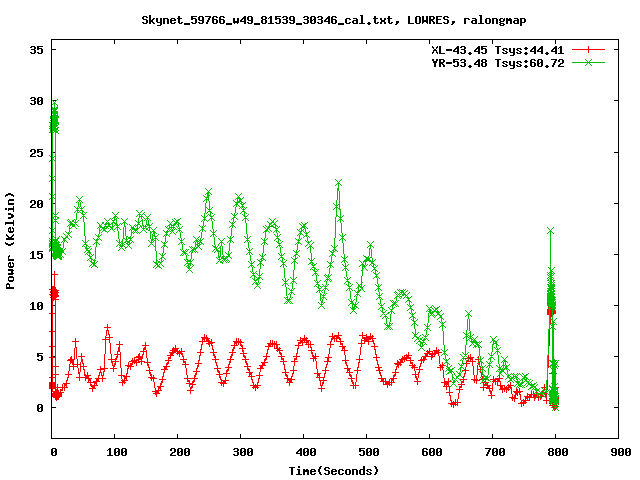
Task: Click the green legend line sample
Action: (588, 62)
